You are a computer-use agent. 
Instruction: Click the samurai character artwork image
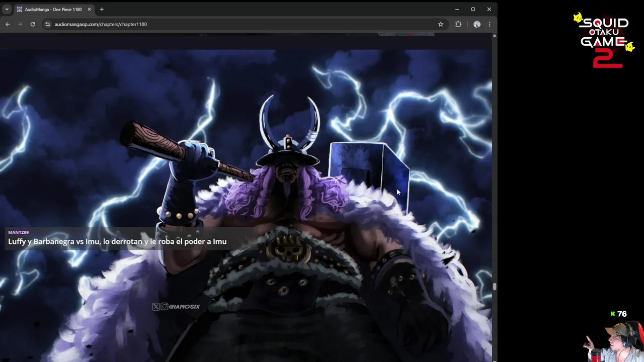coord(246,205)
